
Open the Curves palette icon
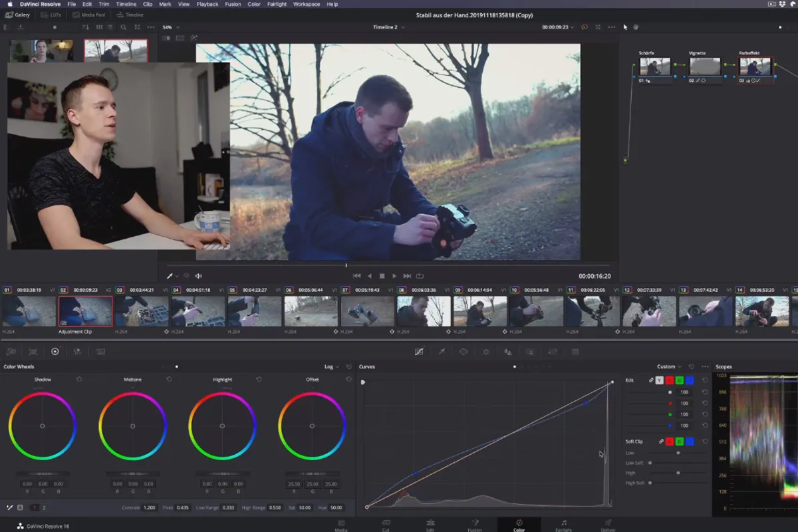(419, 351)
